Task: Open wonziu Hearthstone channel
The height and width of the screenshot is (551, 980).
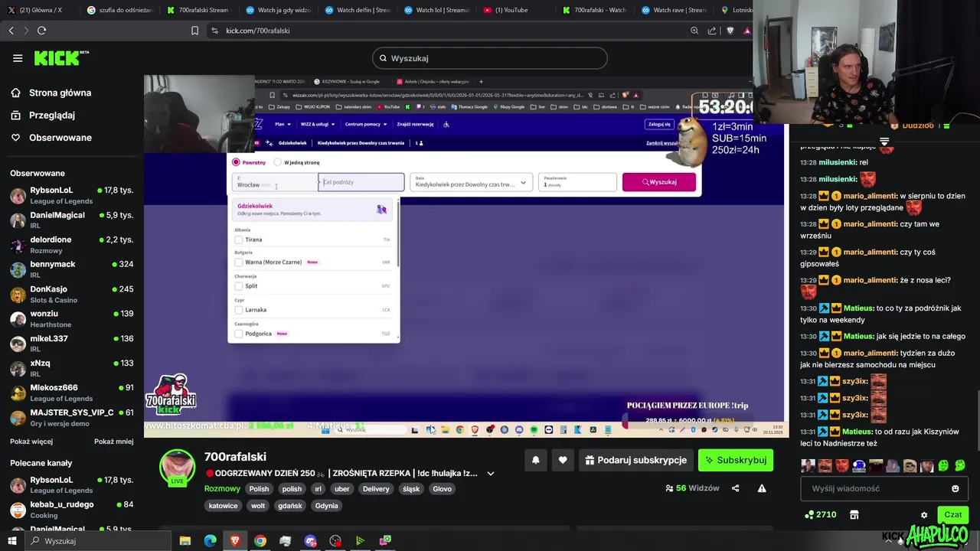Action: [x=72, y=319]
